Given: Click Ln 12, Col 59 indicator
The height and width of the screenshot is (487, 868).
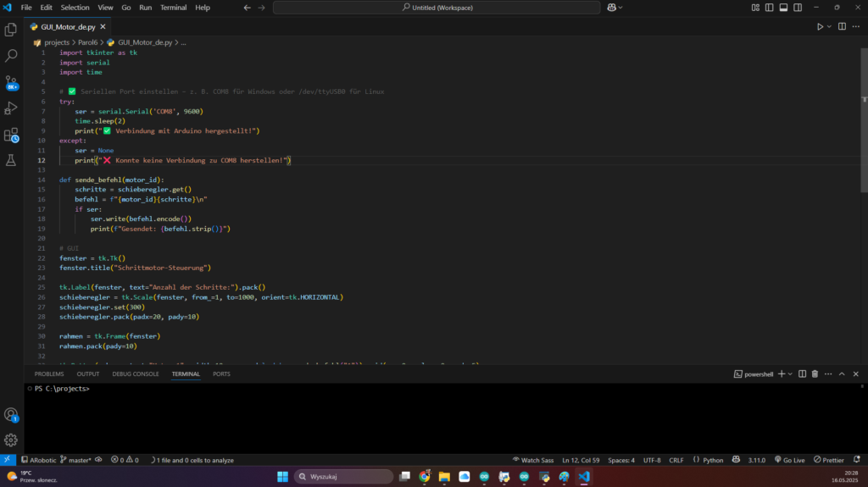Looking at the screenshot, I should (581, 460).
